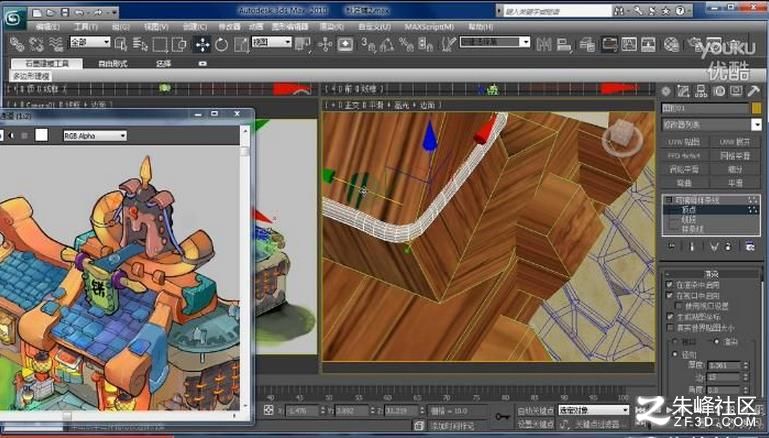Open the Layer Manager icon
Image resolution: width=769 pixels, height=438 pixels.
click(x=587, y=44)
